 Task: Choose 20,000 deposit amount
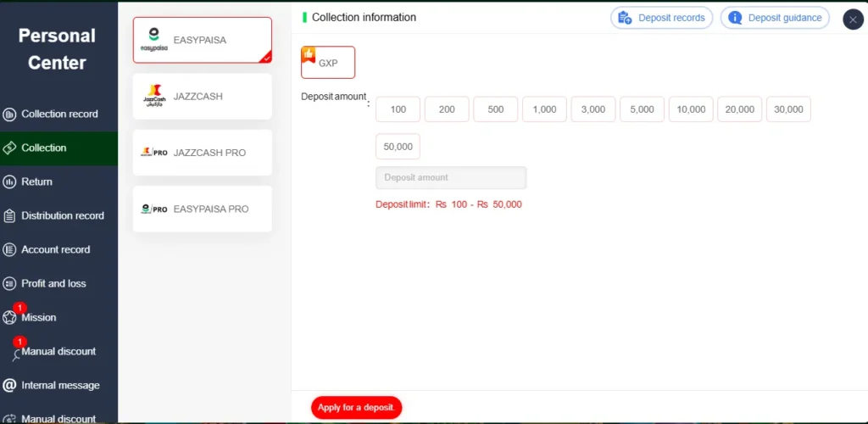coord(739,109)
